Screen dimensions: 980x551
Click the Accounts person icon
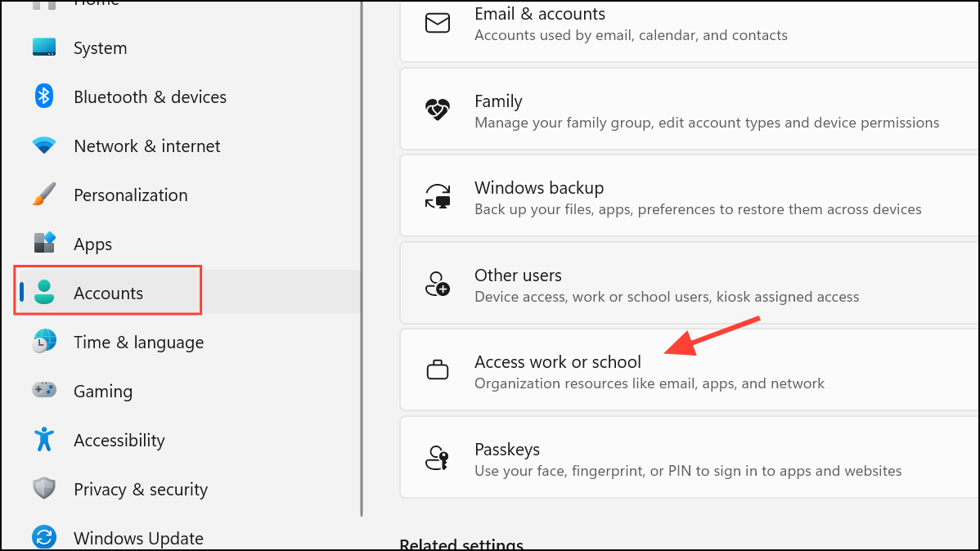point(43,292)
